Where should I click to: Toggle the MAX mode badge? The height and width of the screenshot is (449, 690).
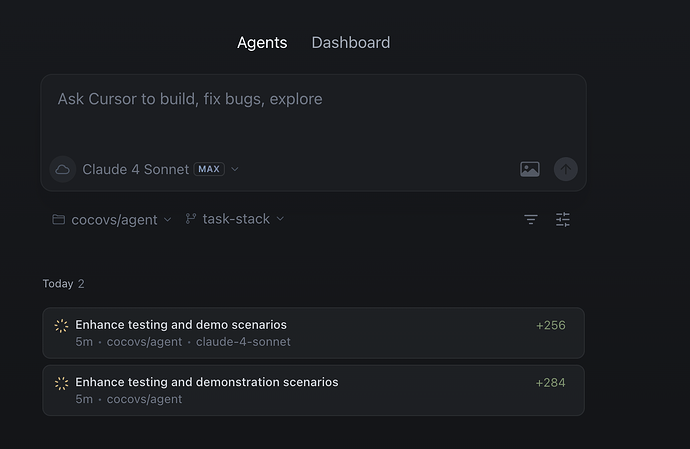209,169
